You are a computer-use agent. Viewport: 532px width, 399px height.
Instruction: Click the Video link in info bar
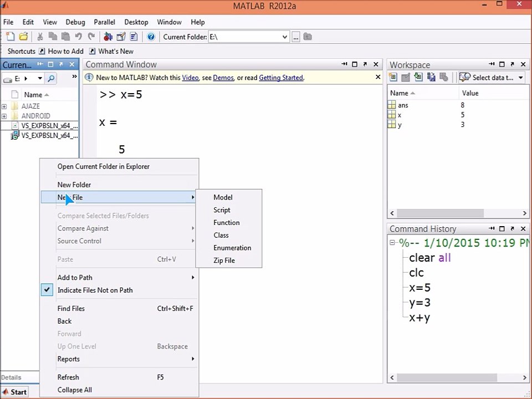[x=190, y=78]
